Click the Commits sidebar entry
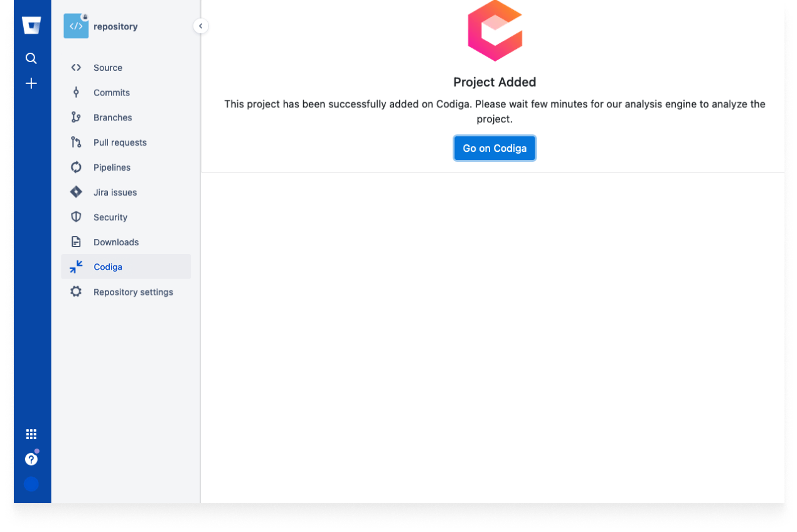The width and height of the screenshot is (797, 532). [112, 92]
